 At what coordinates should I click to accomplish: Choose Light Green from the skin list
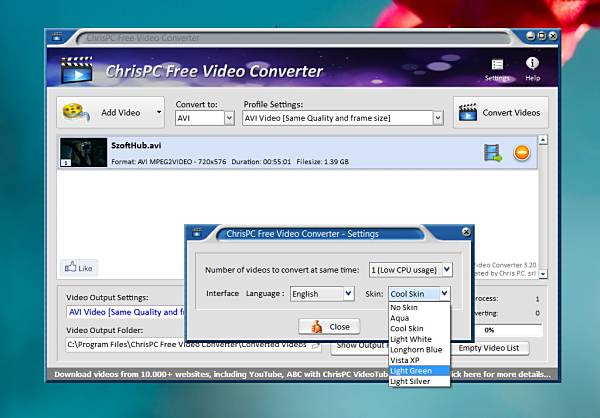pos(419,371)
